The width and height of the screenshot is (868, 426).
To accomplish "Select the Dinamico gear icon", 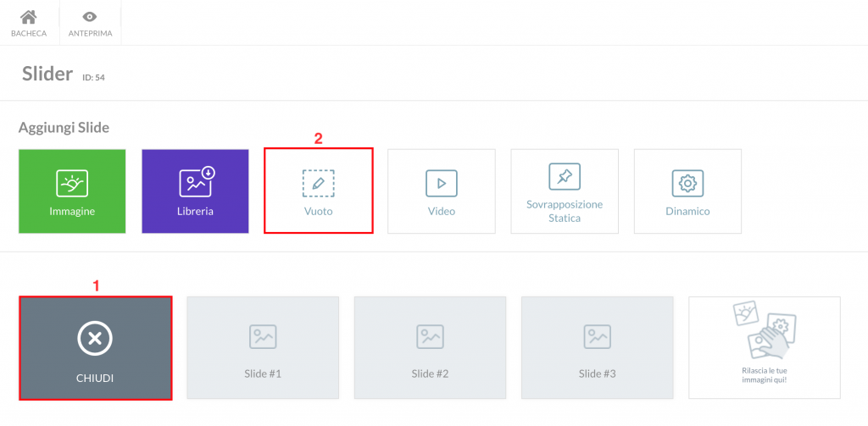I will [687, 183].
